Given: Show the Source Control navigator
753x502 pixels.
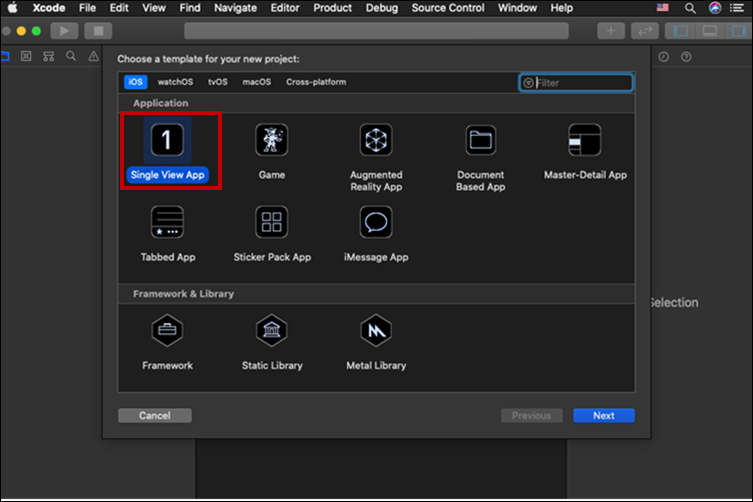Looking at the screenshot, I should click(x=26, y=56).
